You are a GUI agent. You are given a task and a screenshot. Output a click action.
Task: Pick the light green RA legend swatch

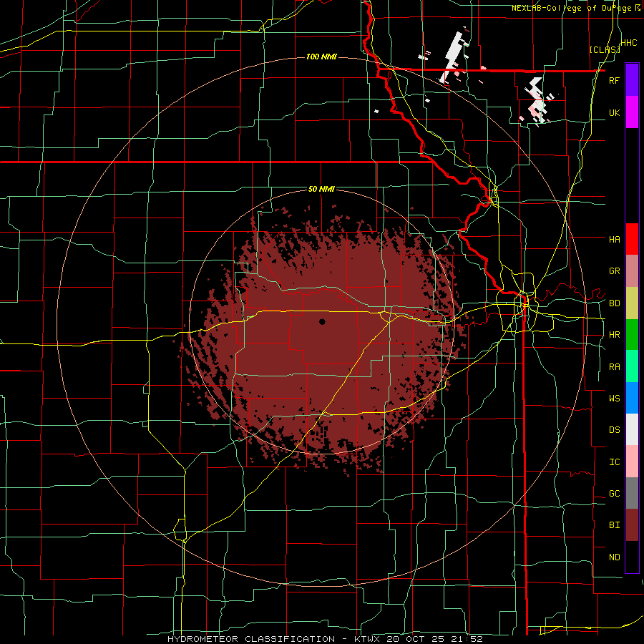pyautogui.click(x=632, y=366)
